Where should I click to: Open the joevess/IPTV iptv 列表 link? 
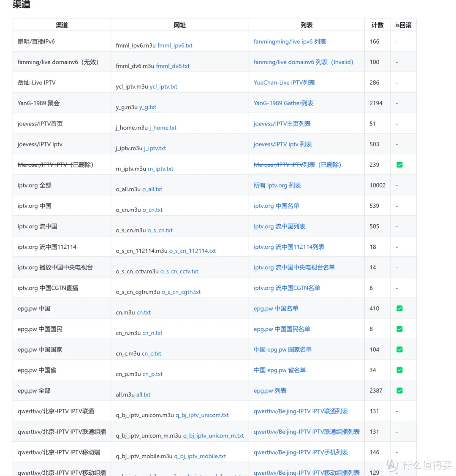[x=283, y=144]
